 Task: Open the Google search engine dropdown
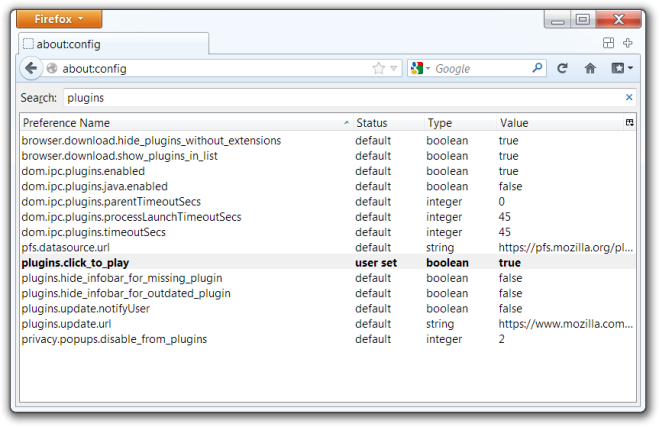coord(420,68)
